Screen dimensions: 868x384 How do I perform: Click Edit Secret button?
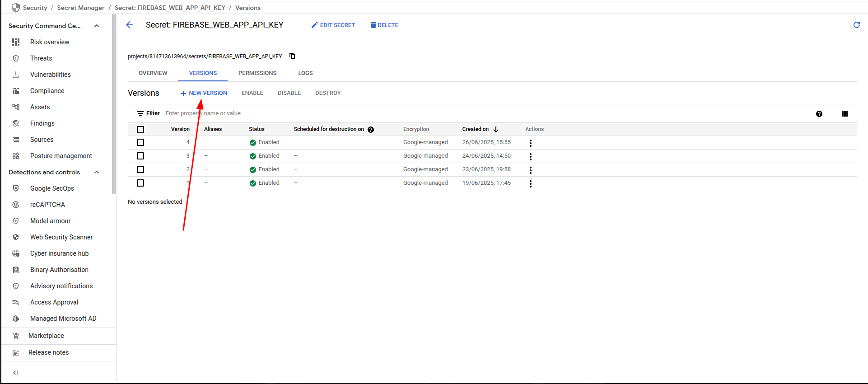(x=333, y=25)
